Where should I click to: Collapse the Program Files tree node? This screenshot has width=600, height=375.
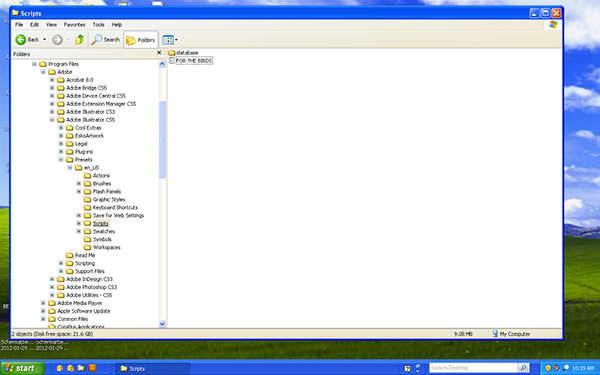pyautogui.click(x=34, y=64)
